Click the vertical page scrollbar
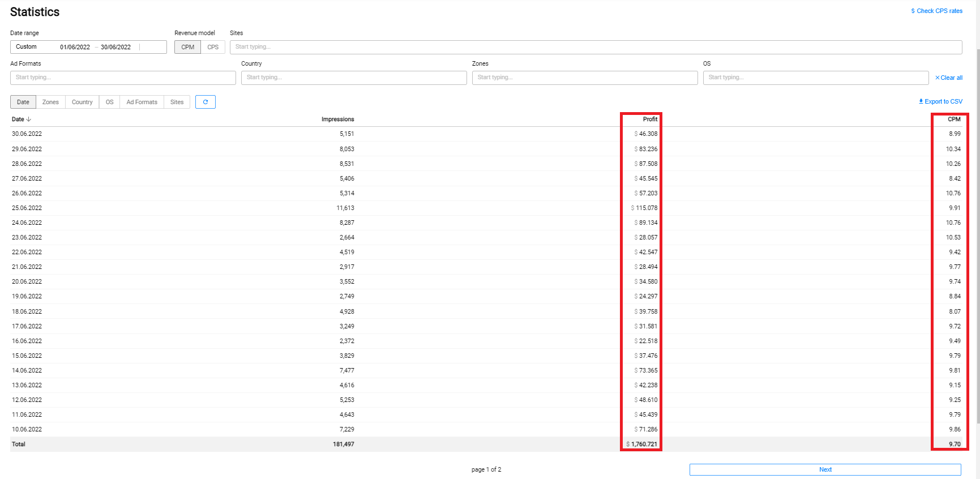The width and height of the screenshot is (980, 479). pos(977,226)
